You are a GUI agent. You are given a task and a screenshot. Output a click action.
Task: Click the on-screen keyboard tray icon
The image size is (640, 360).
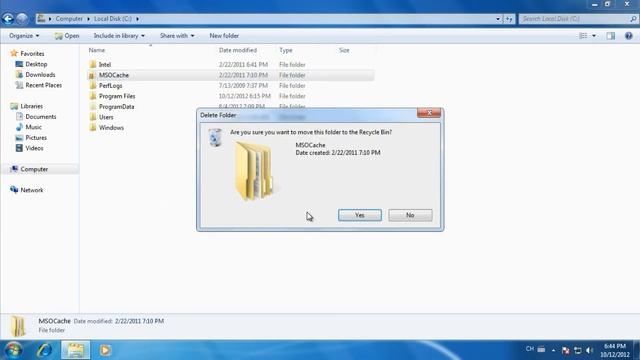[x=541, y=349]
